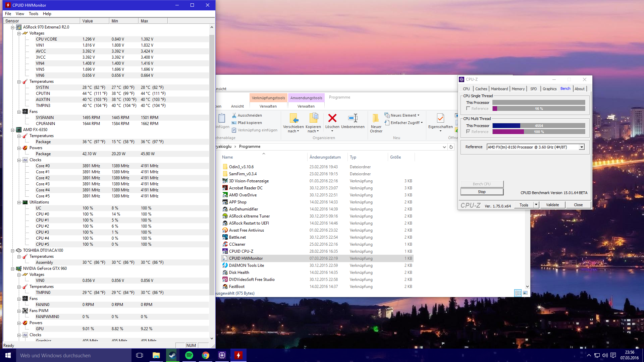The width and height of the screenshot is (644, 362).
Task: Click the Eigenschaften properties icon
Action: click(x=440, y=118)
